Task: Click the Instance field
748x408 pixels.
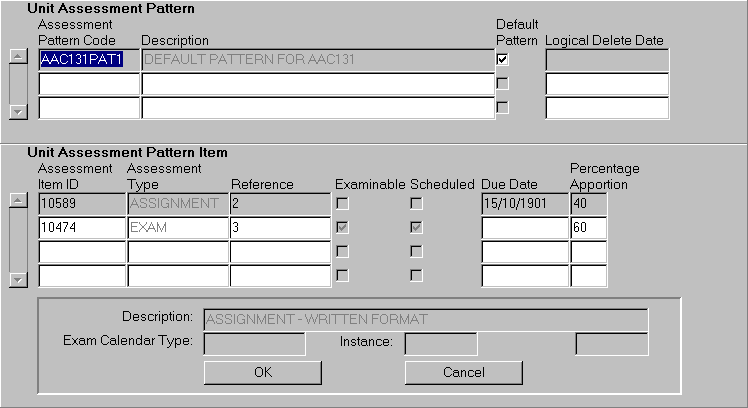Action: (x=440, y=345)
